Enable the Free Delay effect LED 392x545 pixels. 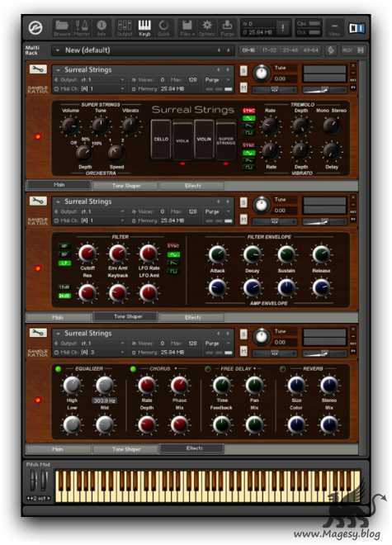point(208,369)
